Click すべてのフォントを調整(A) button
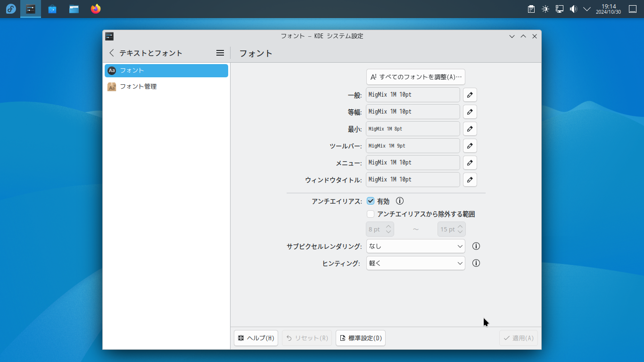The height and width of the screenshot is (362, 644). pyautogui.click(x=416, y=77)
